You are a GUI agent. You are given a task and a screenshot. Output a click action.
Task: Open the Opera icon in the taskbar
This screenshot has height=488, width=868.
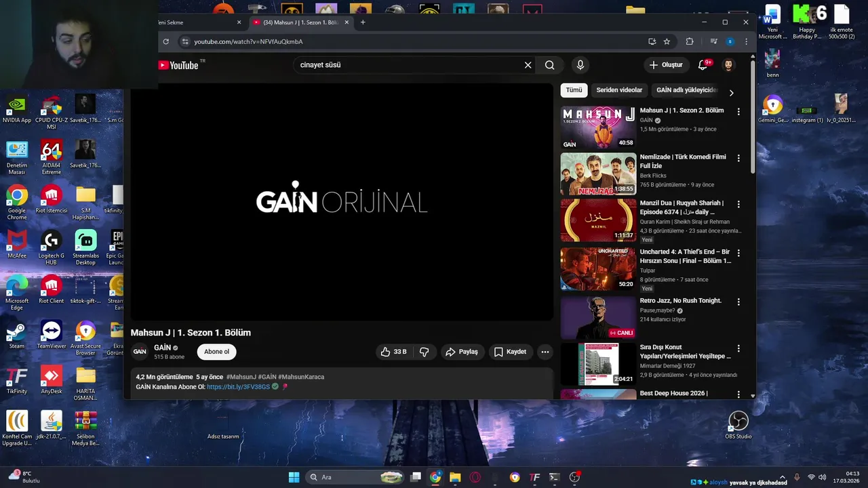click(475, 477)
